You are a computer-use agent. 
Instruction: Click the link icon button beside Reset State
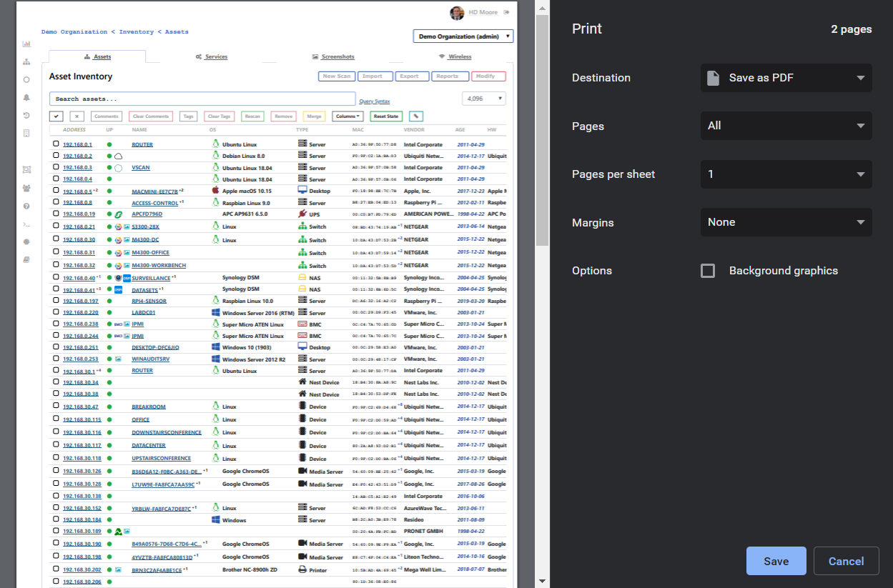pos(415,116)
